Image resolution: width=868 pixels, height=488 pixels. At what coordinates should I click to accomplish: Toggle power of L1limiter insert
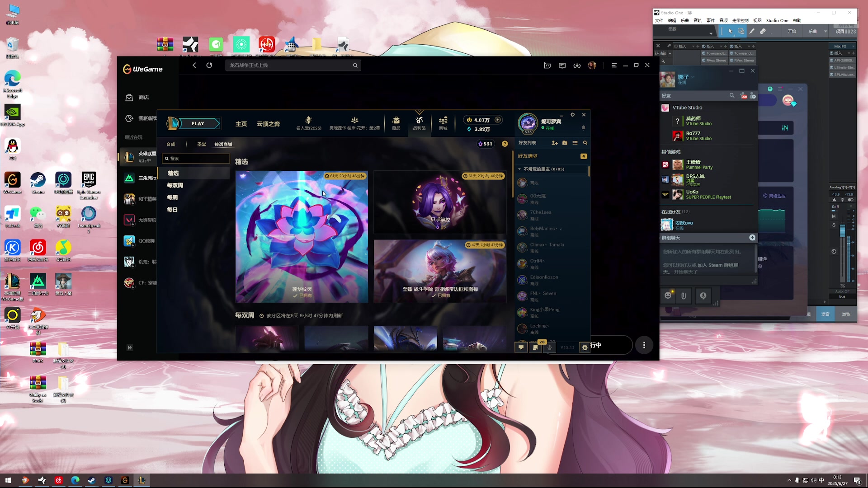(x=832, y=68)
